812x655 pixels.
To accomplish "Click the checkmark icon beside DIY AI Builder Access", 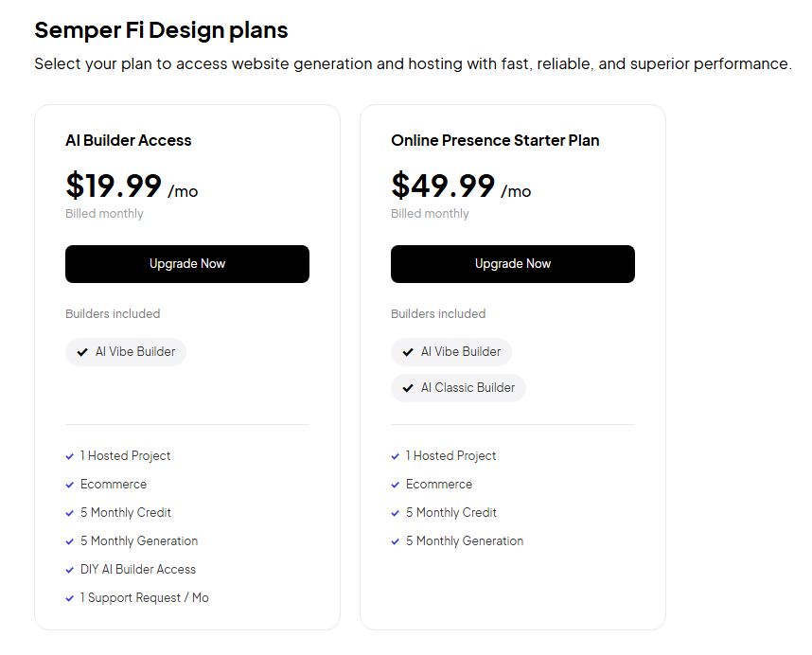I will click(x=70, y=570).
